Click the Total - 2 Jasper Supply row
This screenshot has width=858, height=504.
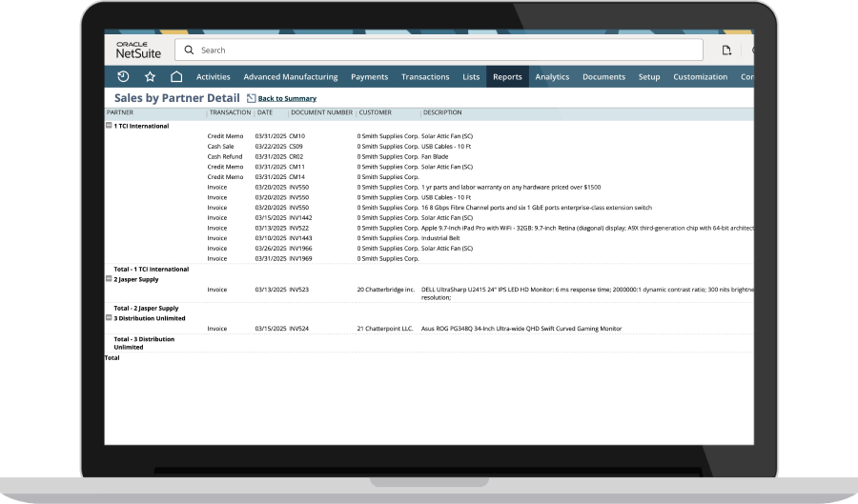coord(146,309)
